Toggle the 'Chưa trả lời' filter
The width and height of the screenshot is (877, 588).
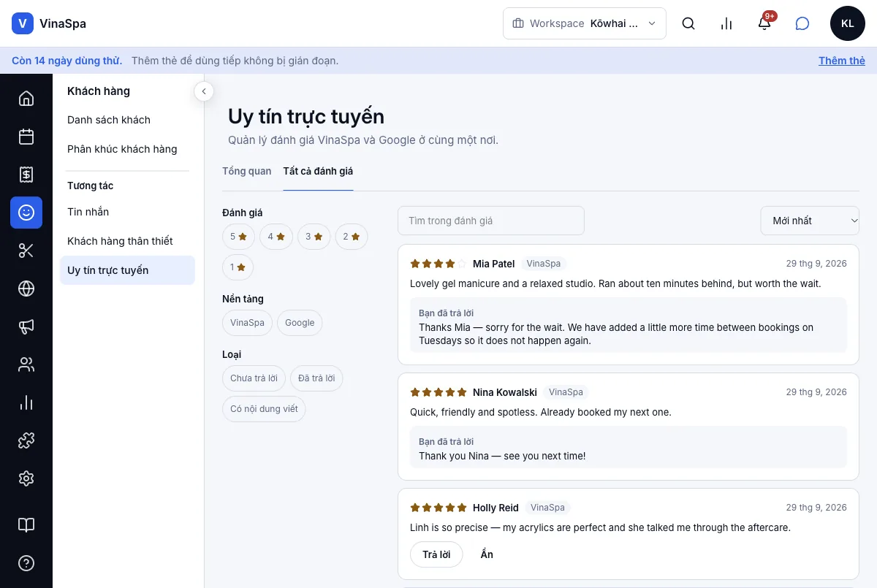coord(254,378)
